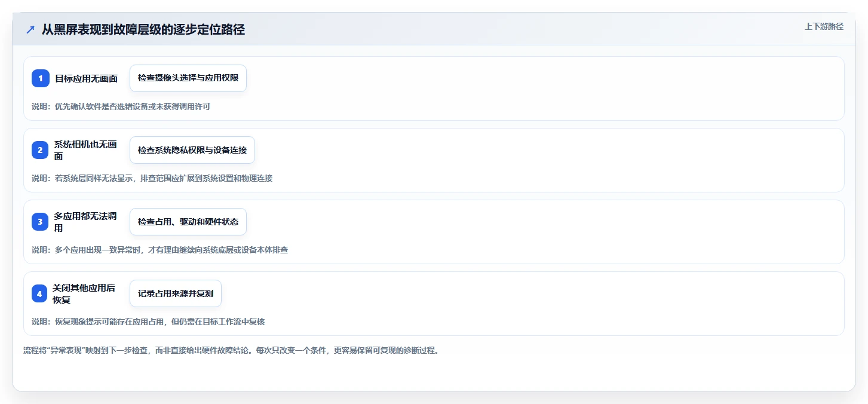Open 检查摄像头选择与应用权限 action
Image resolution: width=868 pixels, height=404 pixels.
188,78
